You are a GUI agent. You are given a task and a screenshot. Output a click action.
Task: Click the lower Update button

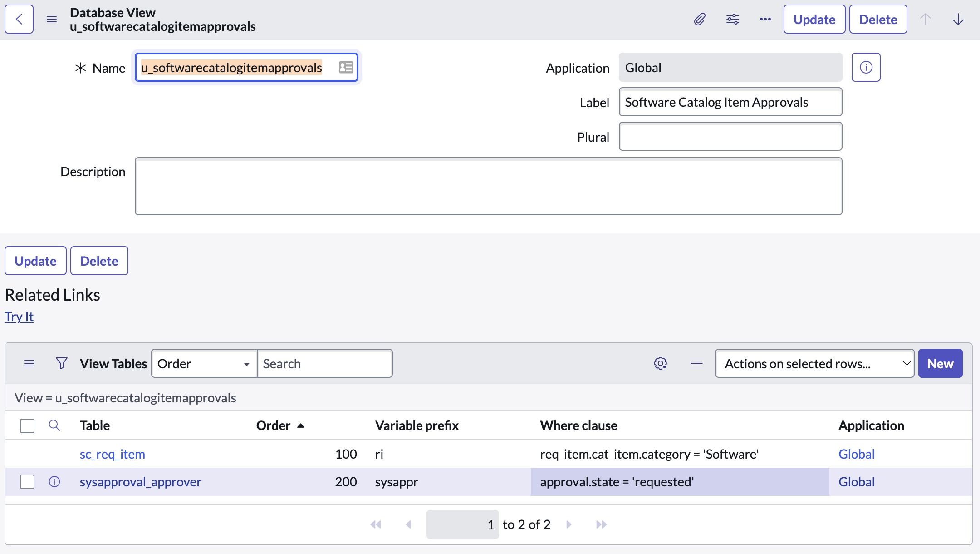click(35, 261)
